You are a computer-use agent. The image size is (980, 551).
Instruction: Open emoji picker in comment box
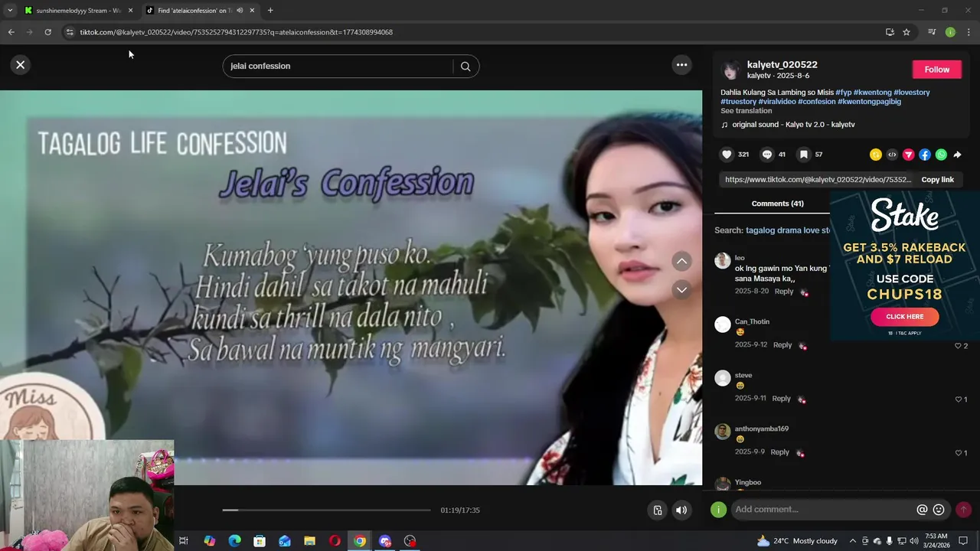[939, 510]
